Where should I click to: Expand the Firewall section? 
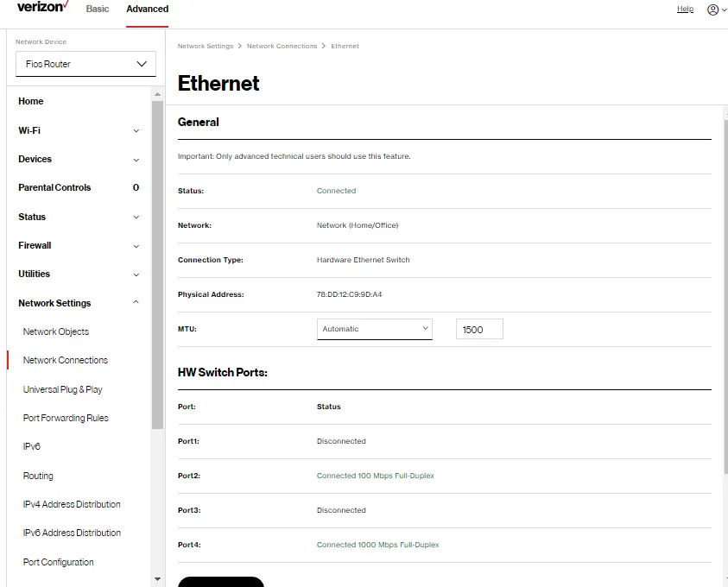(135, 245)
